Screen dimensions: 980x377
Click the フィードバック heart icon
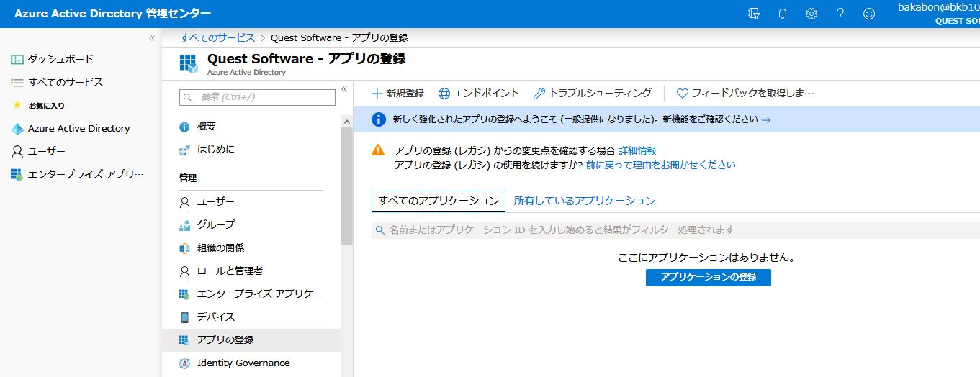[x=683, y=93]
